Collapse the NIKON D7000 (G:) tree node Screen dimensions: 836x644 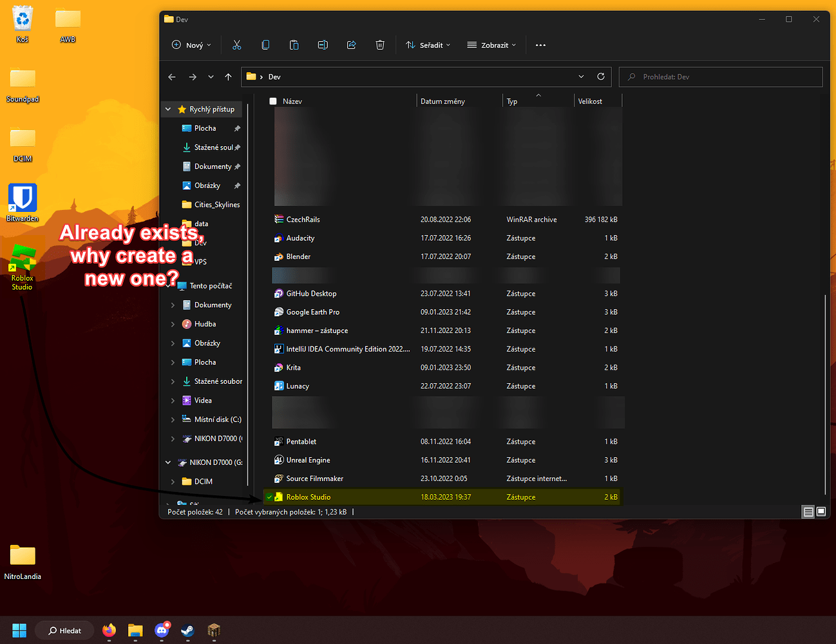tap(167, 462)
